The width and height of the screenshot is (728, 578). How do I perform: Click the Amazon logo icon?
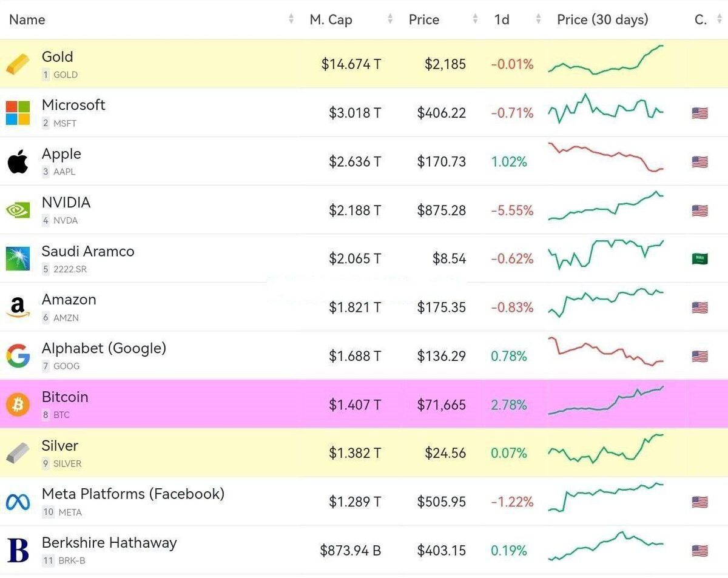pos(18,307)
